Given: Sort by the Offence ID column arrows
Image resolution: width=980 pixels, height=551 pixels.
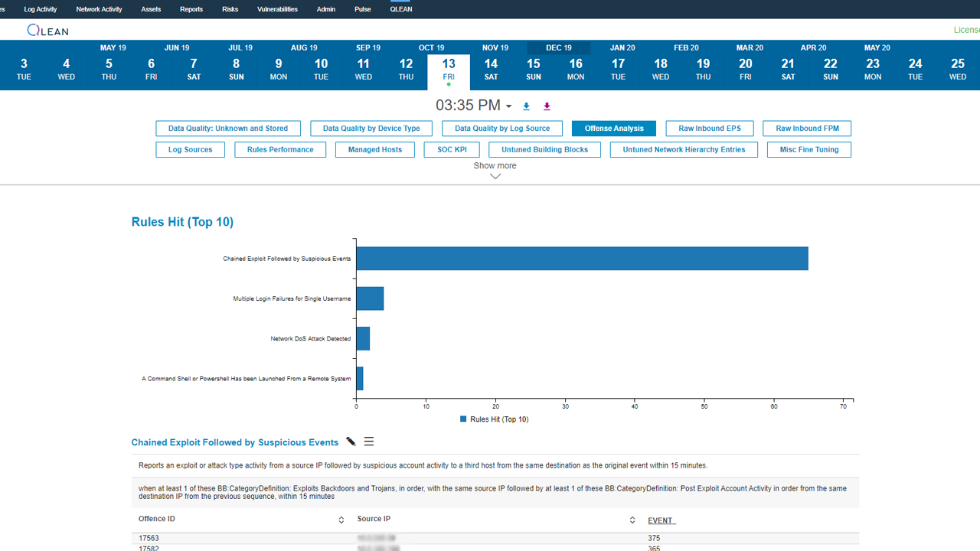Looking at the screenshot, I should pyautogui.click(x=341, y=520).
